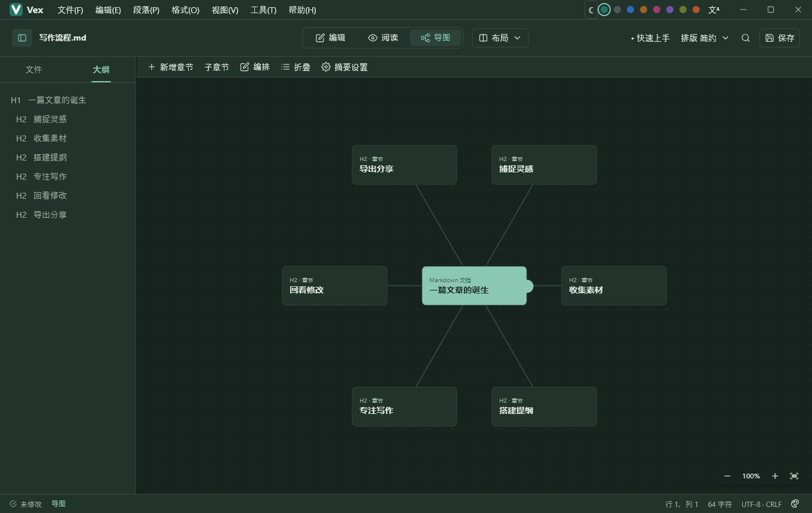Pick the olive green theme color swatch
Screen dimensions: 812x513
tap(683, 10)
